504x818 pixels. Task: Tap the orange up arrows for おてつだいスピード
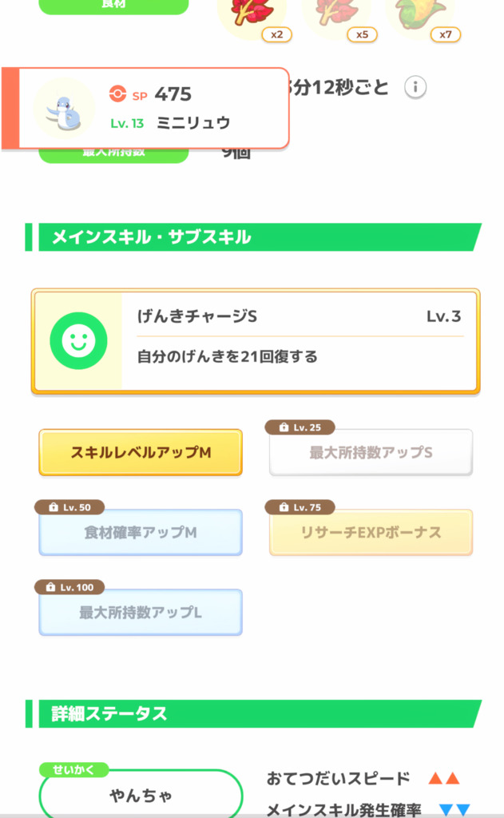(x=443, y=778)
